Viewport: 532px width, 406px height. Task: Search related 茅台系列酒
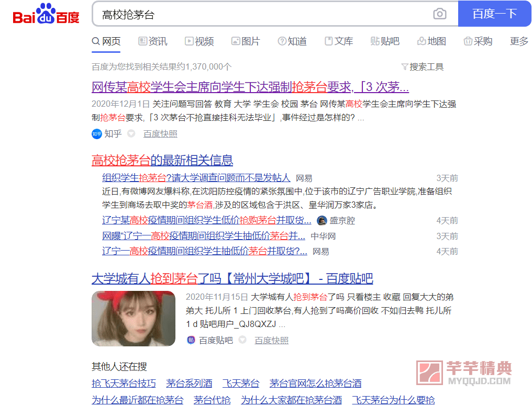coord(189,384)
